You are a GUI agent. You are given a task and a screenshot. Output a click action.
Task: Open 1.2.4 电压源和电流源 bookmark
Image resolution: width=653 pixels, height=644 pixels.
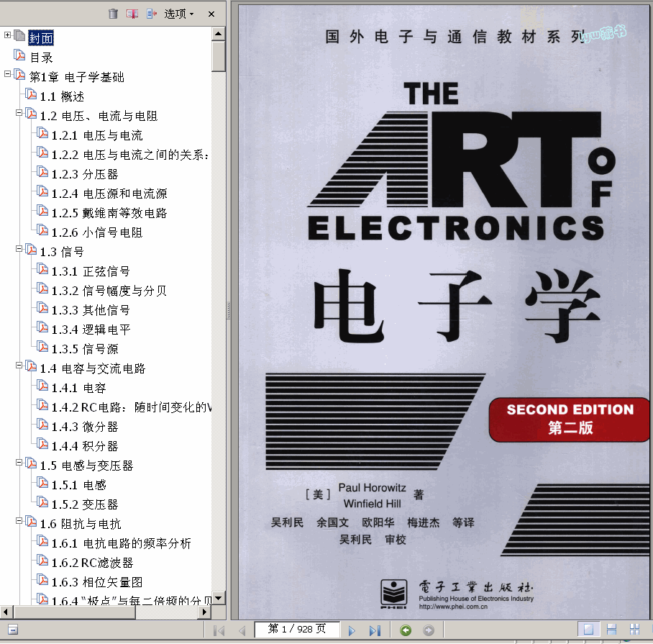coord(109,194)
